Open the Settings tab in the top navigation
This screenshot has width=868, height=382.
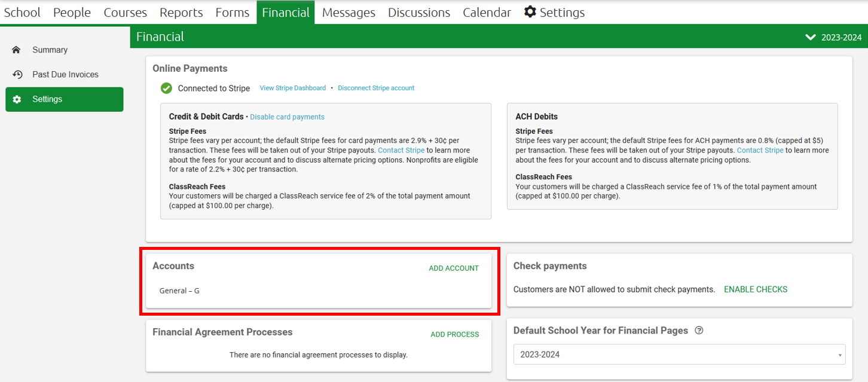554,12
